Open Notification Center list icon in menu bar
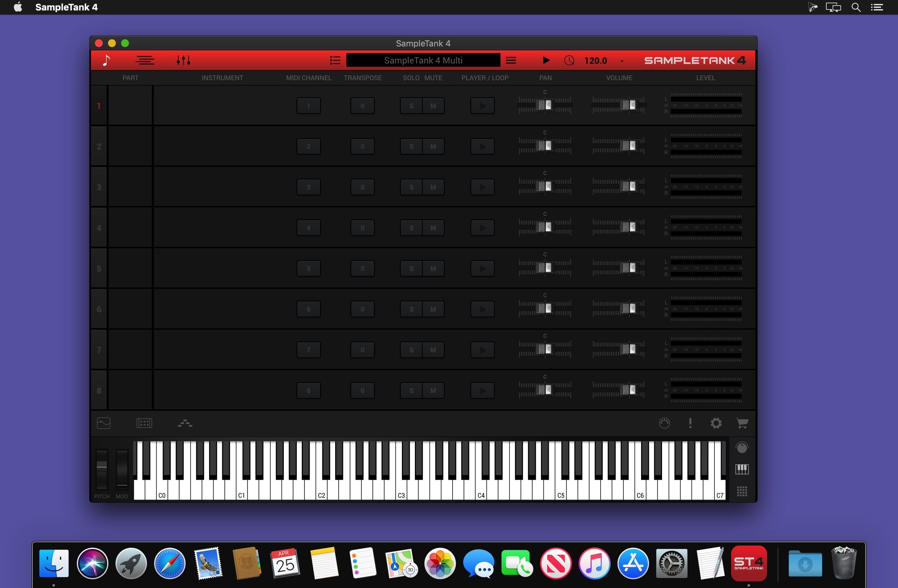Image resolution: width=898 pixels, height=588 pixels. click(876, 7)
